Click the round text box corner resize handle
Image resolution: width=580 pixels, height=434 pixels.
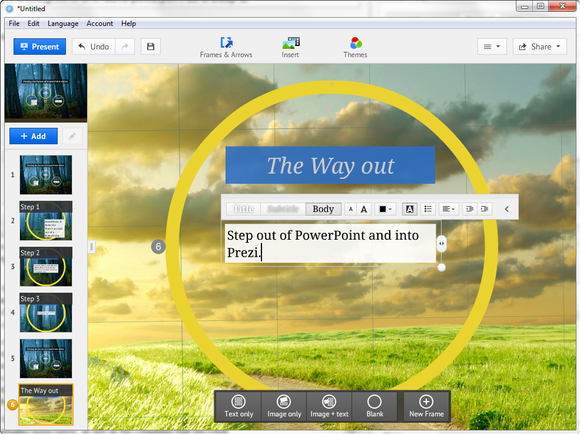(441, 267)
